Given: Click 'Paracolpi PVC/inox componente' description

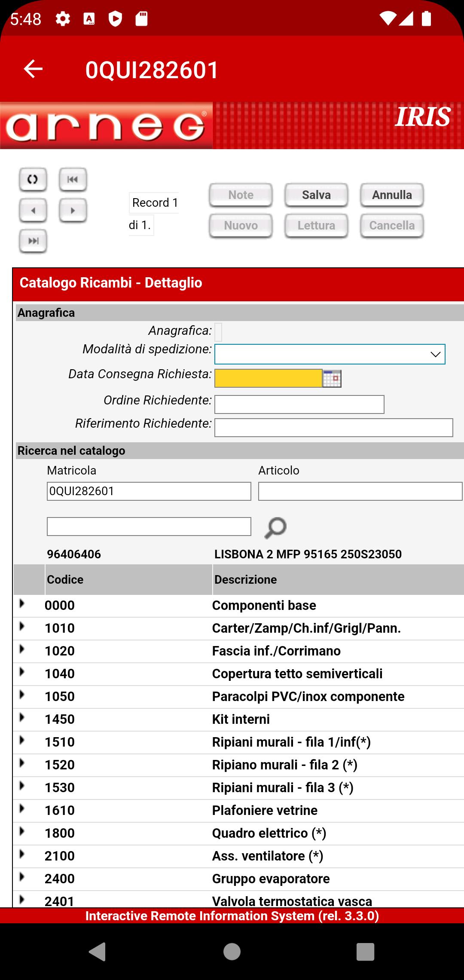Looking at the screenshot, I should pyautogui.click(x=308, y=696).
